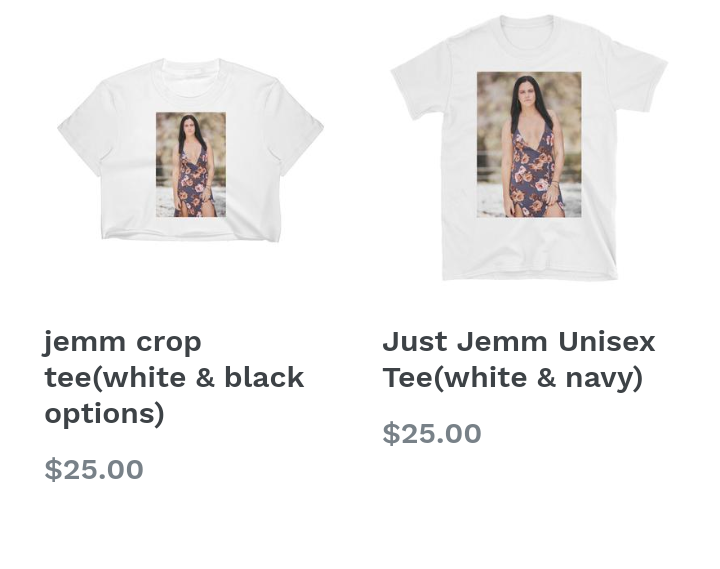The image size is (720, 569).
Task: Click the printed photo on the crop tee
Action: click(191, 164)
